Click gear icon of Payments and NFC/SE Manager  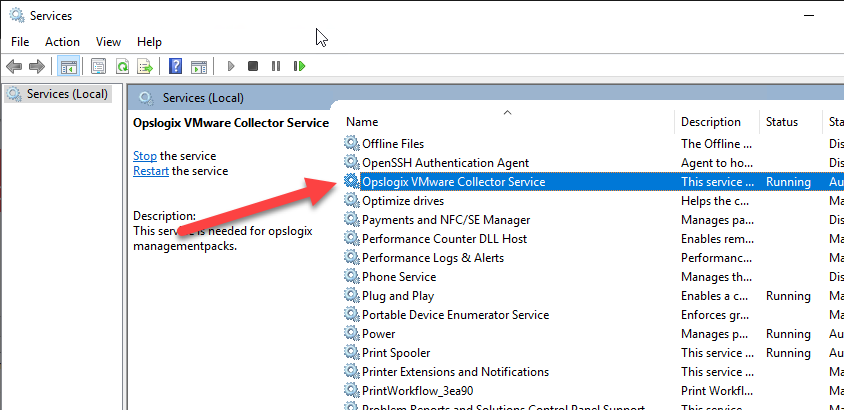(x=351, y=219)
